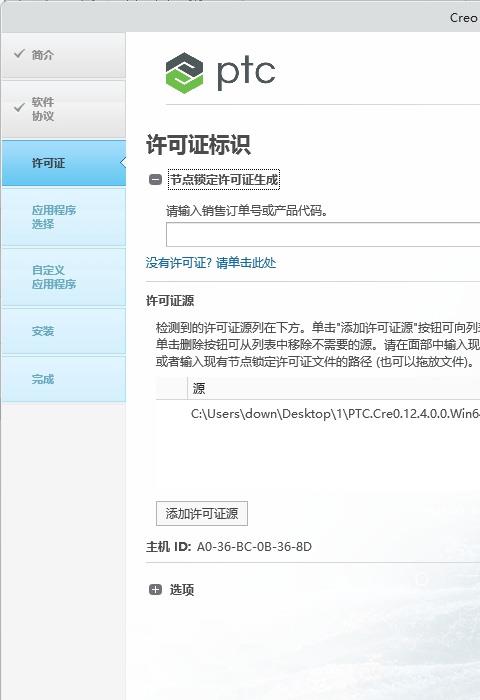
Task: Click the 添加许可证源 button
Action: (x=202, y=514)
